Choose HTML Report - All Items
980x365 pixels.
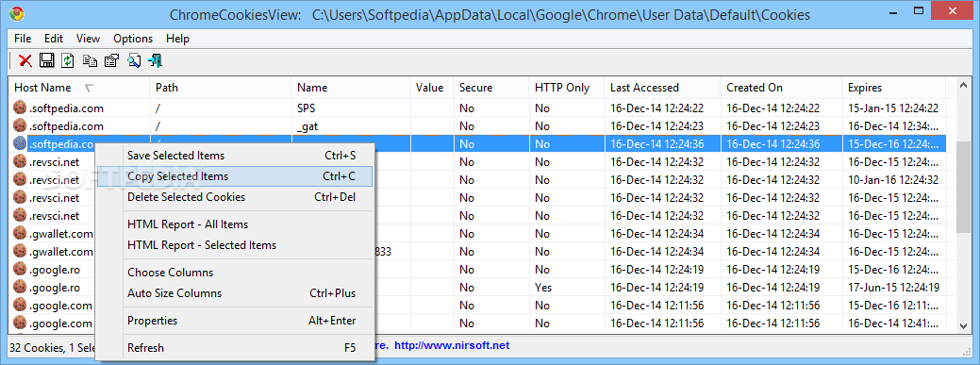(235, 224)
